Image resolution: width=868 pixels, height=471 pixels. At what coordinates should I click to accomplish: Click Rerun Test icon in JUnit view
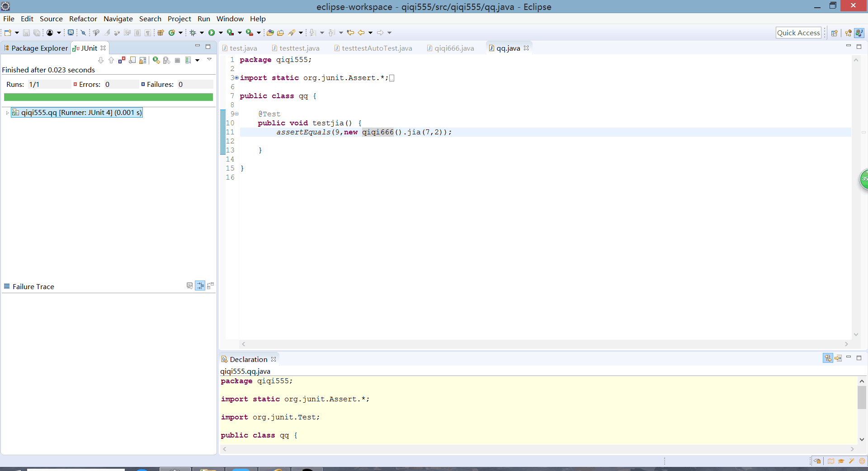click(x=156, y=60)
